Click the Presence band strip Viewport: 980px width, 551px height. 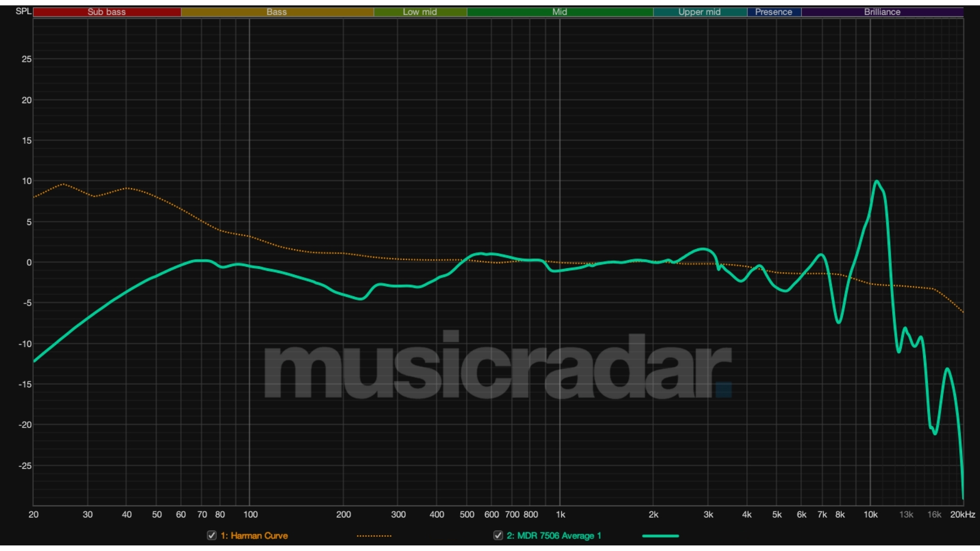click(x=774, y=11)
